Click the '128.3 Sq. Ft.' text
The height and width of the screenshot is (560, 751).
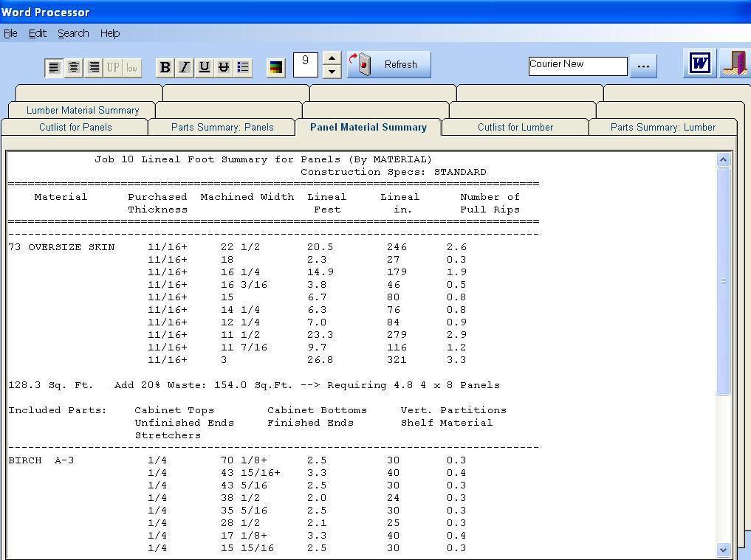(x=51, y=385)
